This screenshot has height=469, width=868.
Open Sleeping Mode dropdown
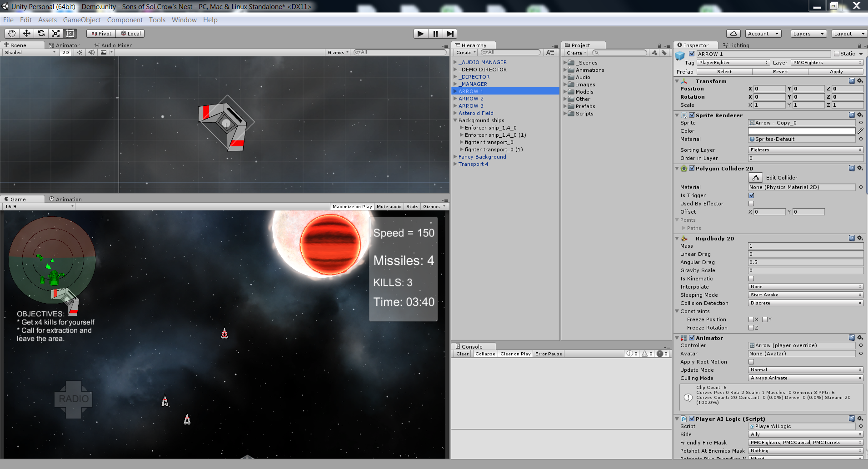tap(806, 295)
